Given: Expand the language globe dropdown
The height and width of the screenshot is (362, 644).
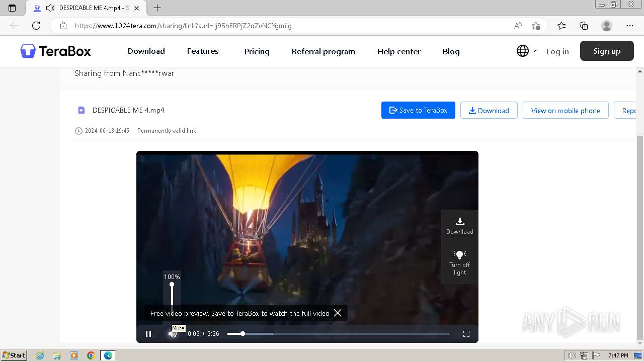Looking at the screenshot, I should pyautogui.click(x=526, y=51).
